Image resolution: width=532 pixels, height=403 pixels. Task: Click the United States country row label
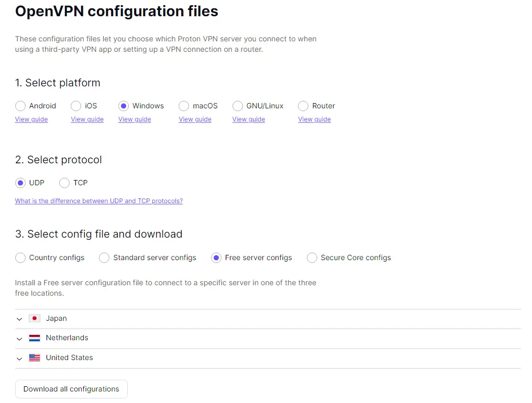coord(70,357)
